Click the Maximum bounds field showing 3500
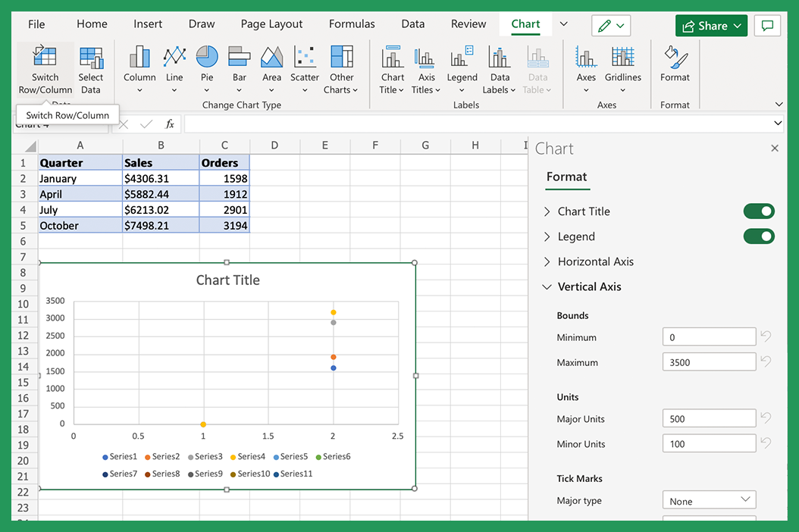The image size is (799, 532). click(x=708, y=361)
